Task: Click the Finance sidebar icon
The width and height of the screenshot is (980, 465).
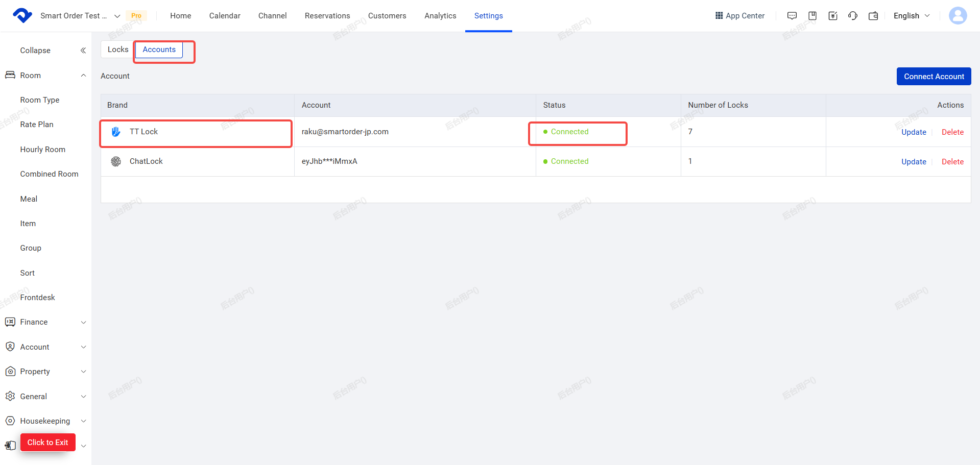Action: point(10,322)
